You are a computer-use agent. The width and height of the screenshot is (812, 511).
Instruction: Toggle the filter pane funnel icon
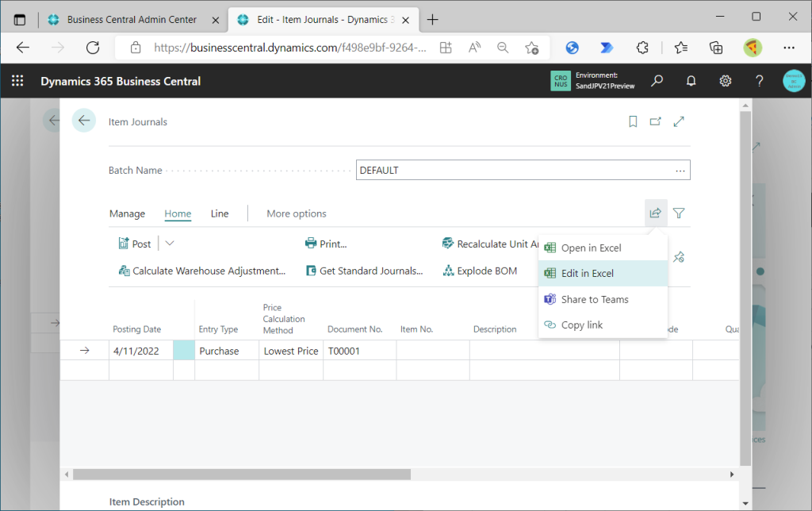click(679, 213)
